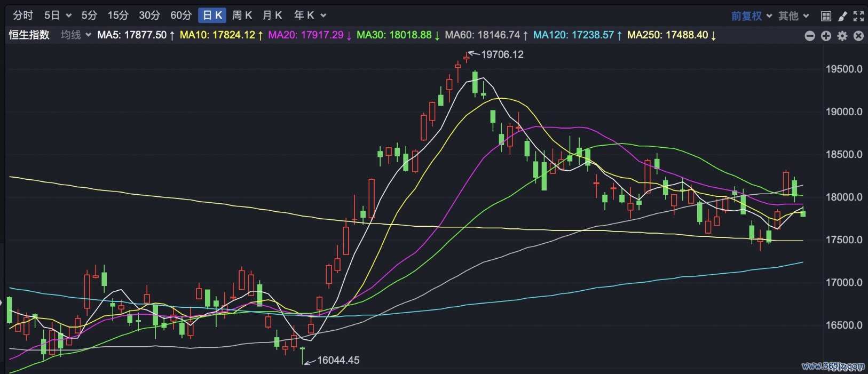Select the 周K weekly candlestick tab

[x=242, y=15]
